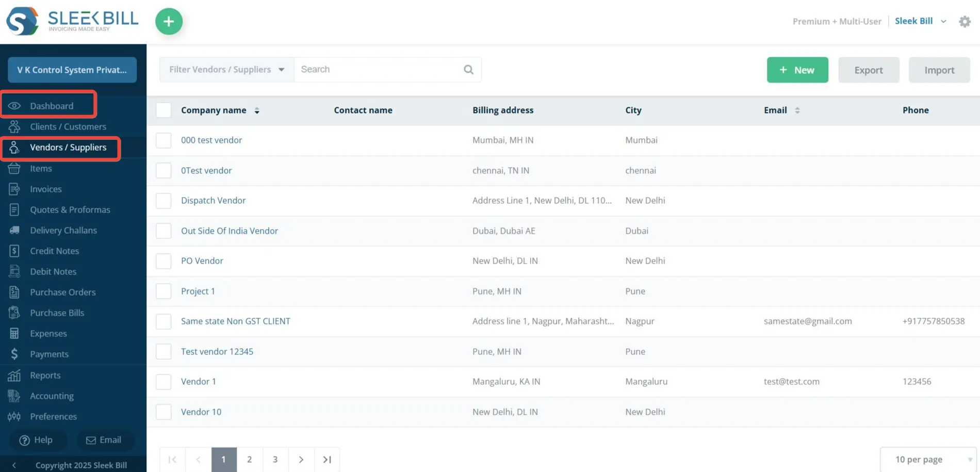The width and height of the screenshot is (980, 472).
Task: Click the Items basket icon
Action: click(14, 168)
